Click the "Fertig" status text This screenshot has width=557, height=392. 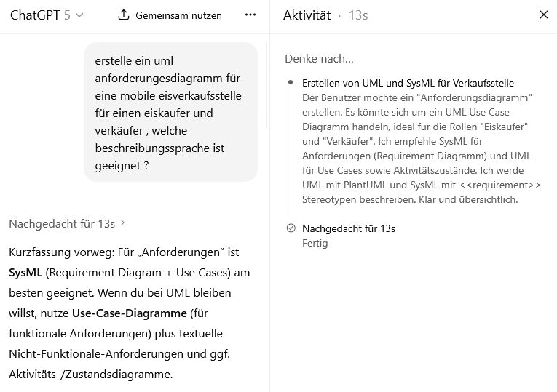[x=315, y=243]
